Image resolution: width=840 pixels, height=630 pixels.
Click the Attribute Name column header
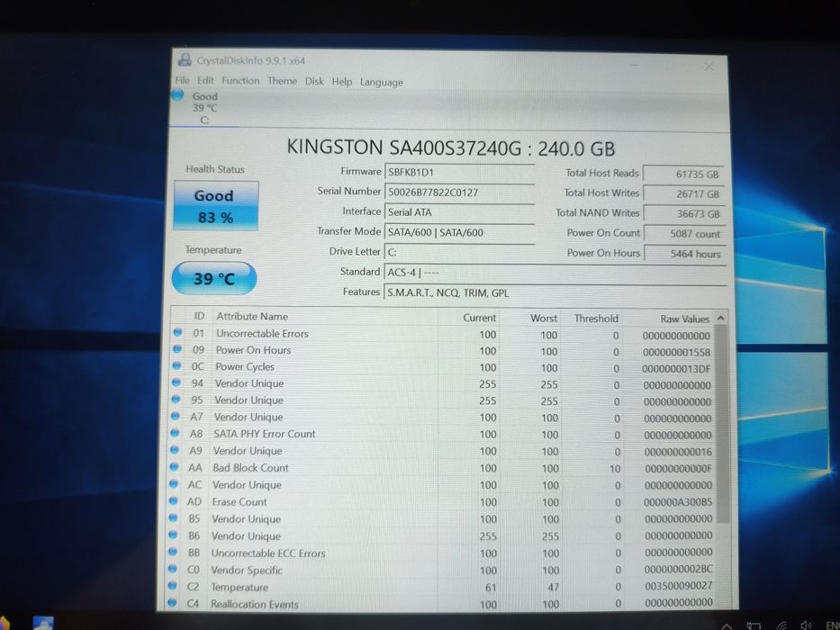click(x=252, y=317)
